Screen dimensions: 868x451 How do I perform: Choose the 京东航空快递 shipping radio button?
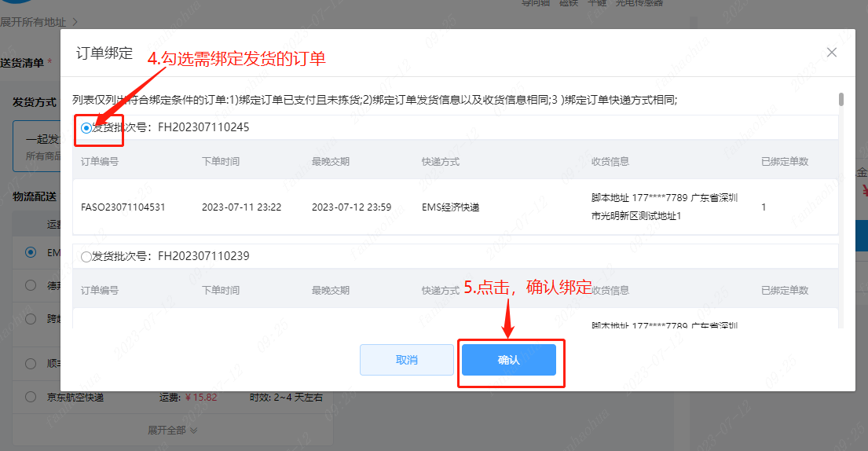(x=31, y=398)
